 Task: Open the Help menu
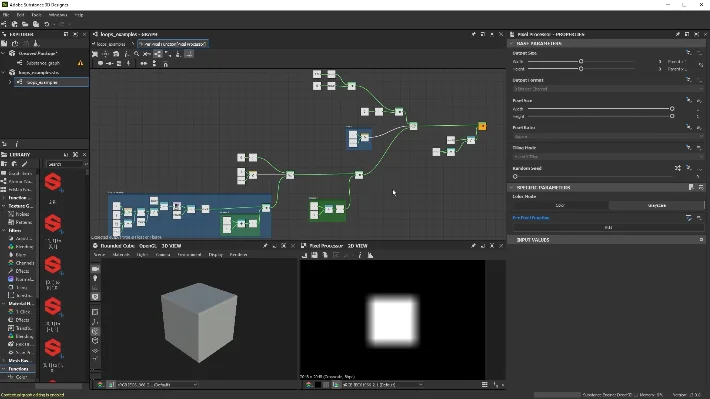[x=79, y=15]
